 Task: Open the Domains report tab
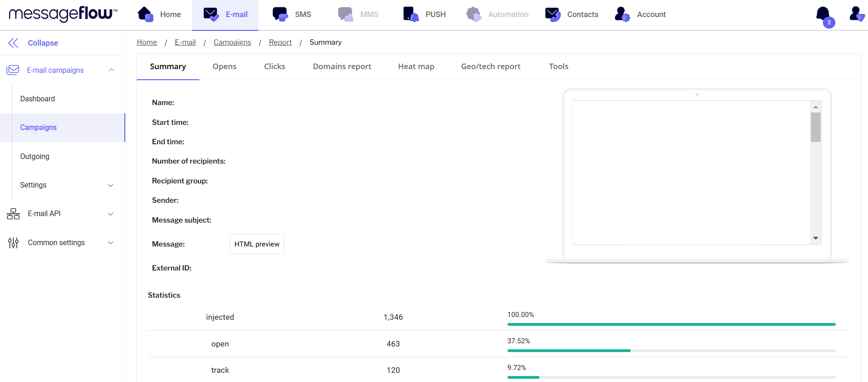pos(342,66)
